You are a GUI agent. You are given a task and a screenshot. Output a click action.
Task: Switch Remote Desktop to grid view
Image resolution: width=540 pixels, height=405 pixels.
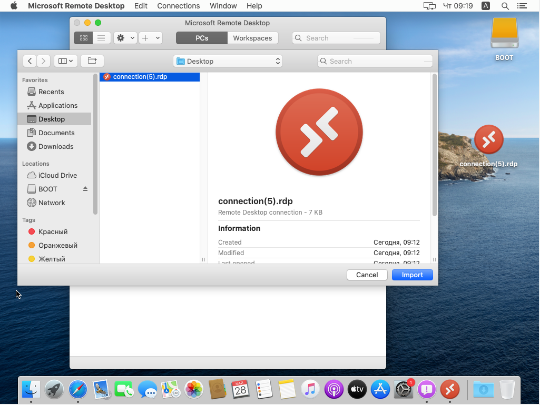(84, 38)
